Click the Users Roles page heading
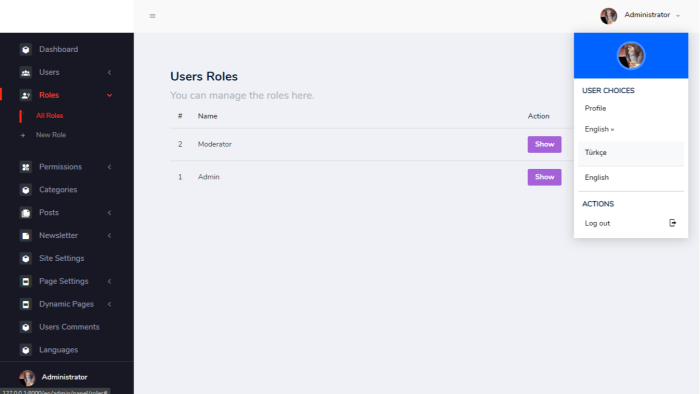Screen dimensions: 700x394 204,77
